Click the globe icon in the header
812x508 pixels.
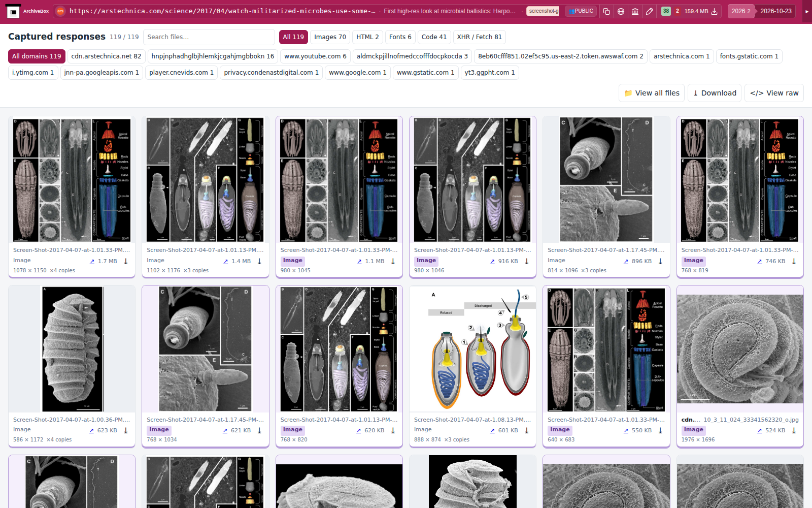[x=621, y=11]
